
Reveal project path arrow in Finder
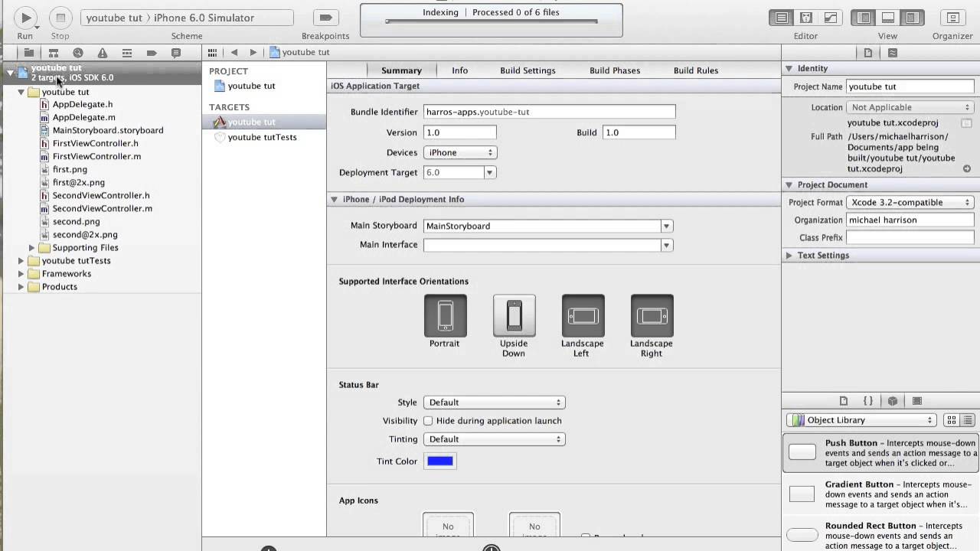pyautogui.click(x=967, y=169)
